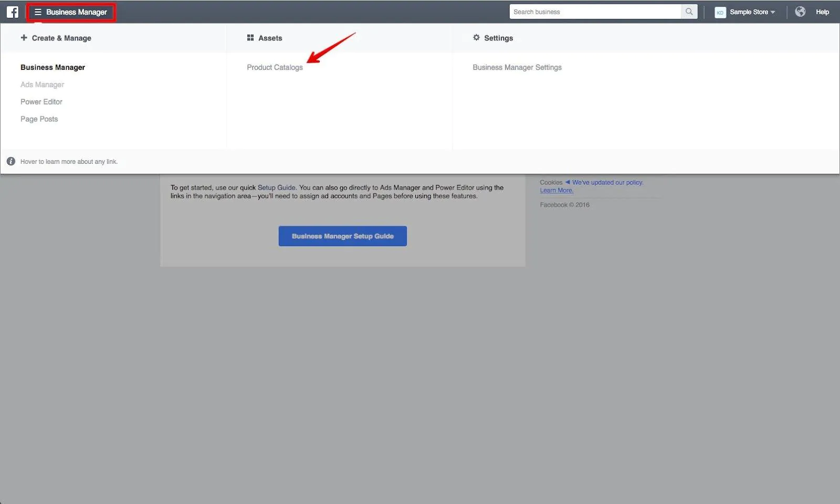Screen dimensions: 840x504
Task: Click the Setup Guide inline link
Action: click(x=277, y=187)
